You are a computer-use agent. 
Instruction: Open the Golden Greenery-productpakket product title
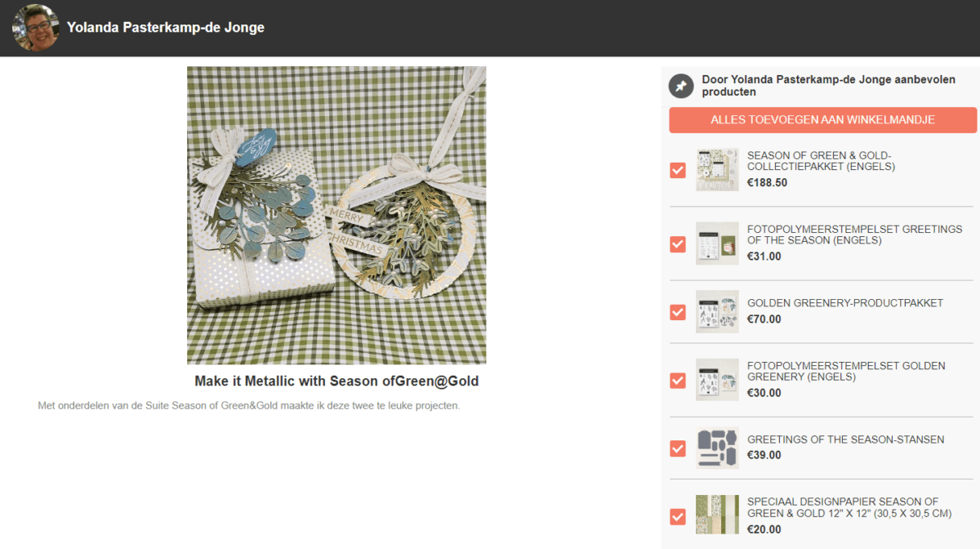pyautogui.click(x=845, y=303)
